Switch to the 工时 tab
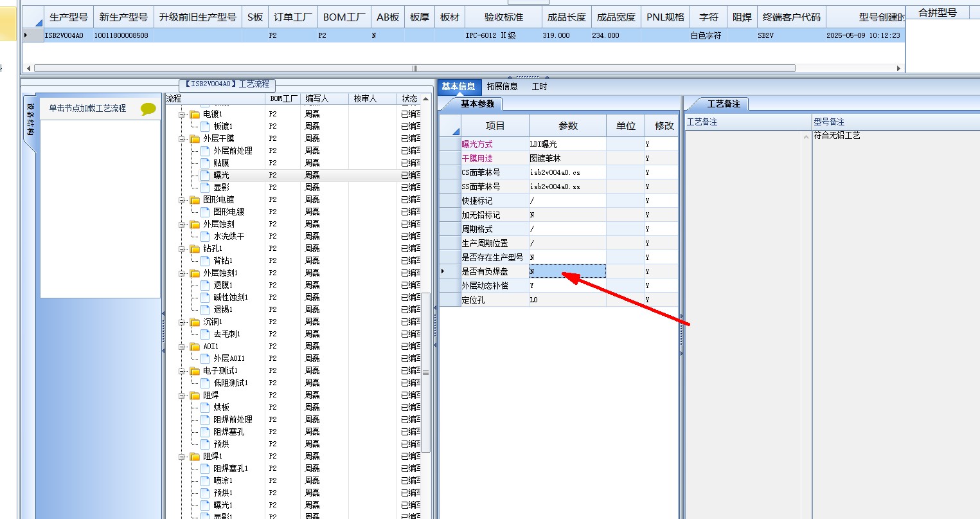 point(539,86)
